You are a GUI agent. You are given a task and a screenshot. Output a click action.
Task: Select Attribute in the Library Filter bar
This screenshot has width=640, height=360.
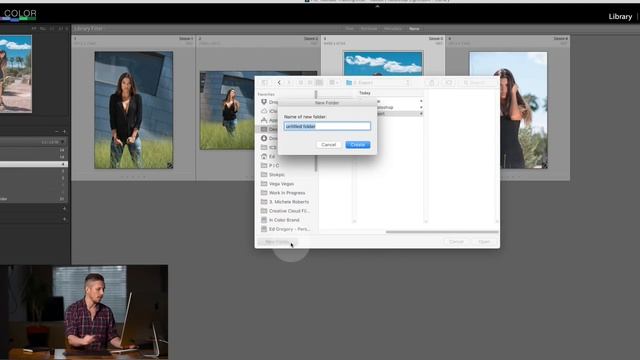pyautogui.click(x=369, y=29)
